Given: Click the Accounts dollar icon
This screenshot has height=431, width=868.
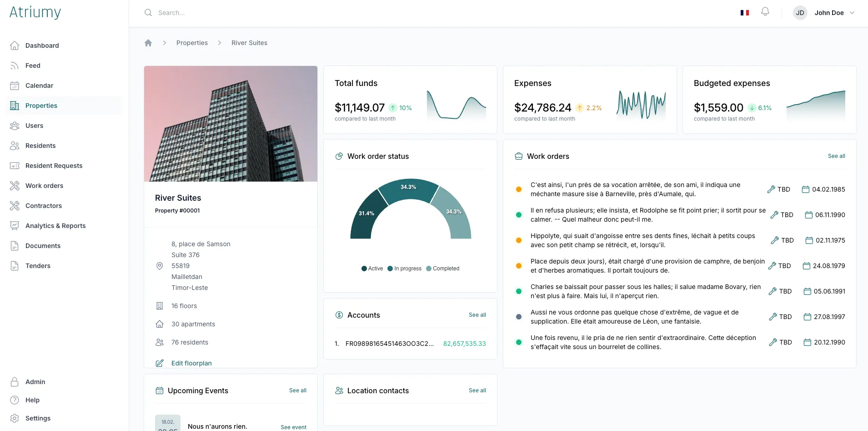Looking at the screenshot, I should [x=339, y=315].
